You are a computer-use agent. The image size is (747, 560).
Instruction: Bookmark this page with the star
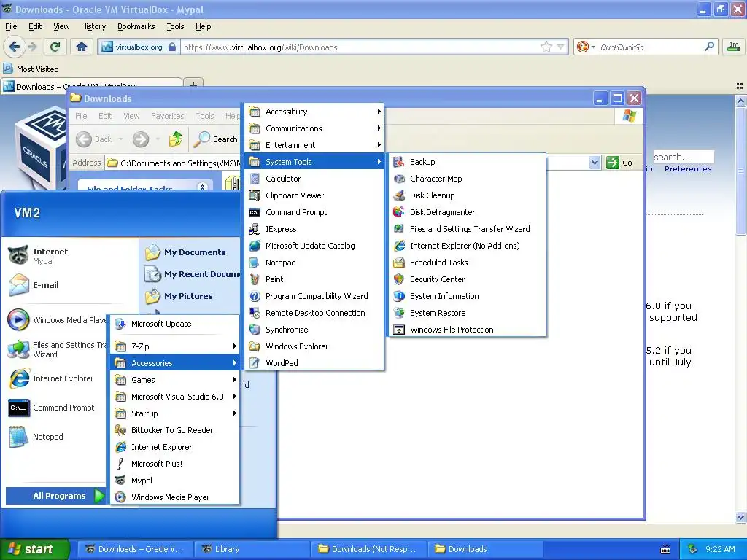[x=546, y=47]
